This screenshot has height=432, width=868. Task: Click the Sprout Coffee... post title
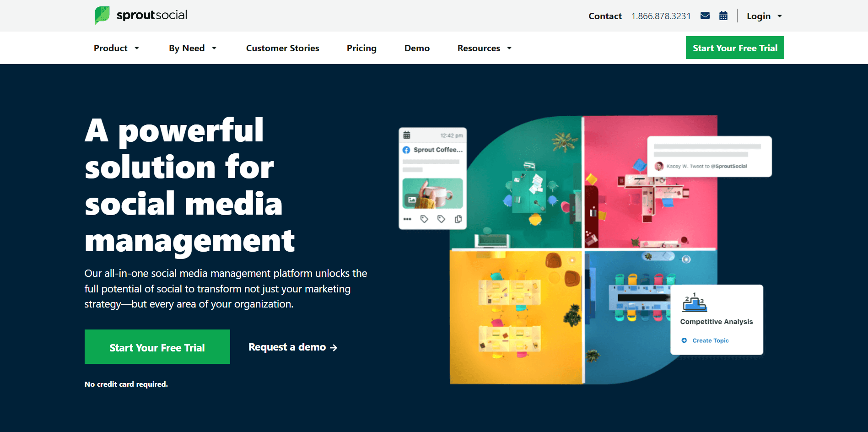tap(438, 150)
